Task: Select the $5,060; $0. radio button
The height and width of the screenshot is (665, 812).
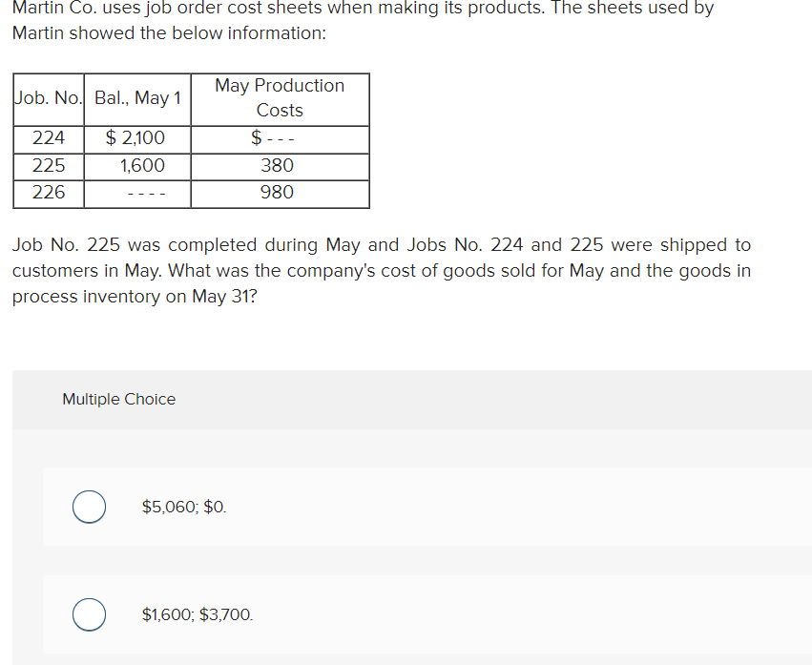Action: point(89,507)
